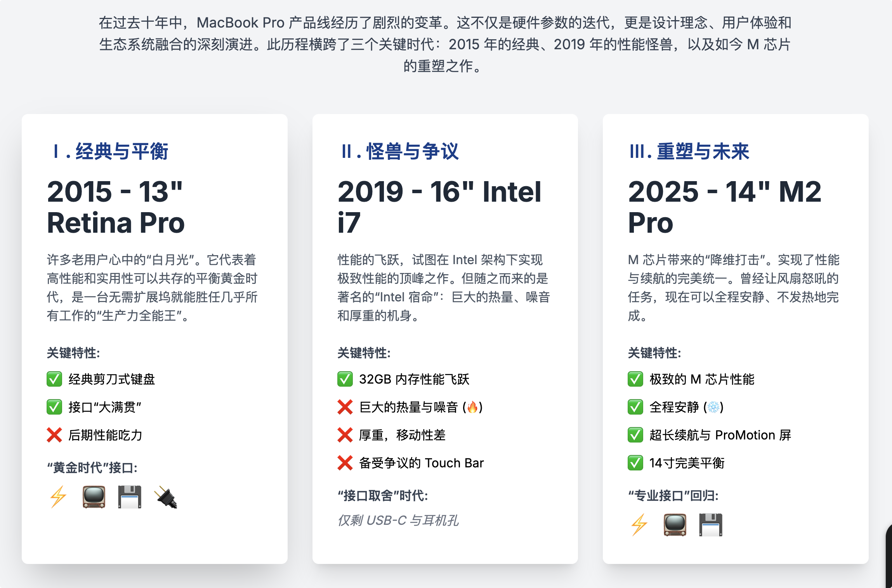Click green checkmark beside 经典剪刀式键盘
This screenshot has width=892, height=588.
click(54, 379)
